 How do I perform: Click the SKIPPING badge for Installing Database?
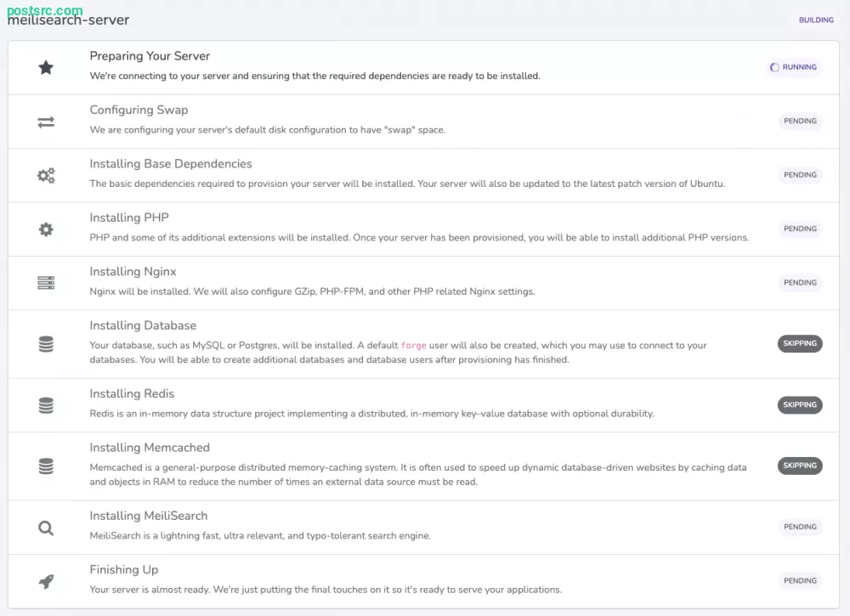[x=800, y=344]
